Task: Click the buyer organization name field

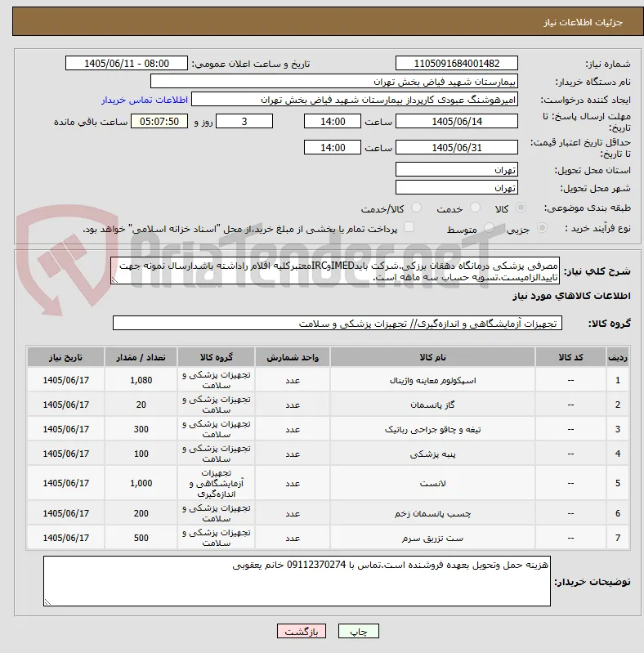Action: (x=334, y=82)
